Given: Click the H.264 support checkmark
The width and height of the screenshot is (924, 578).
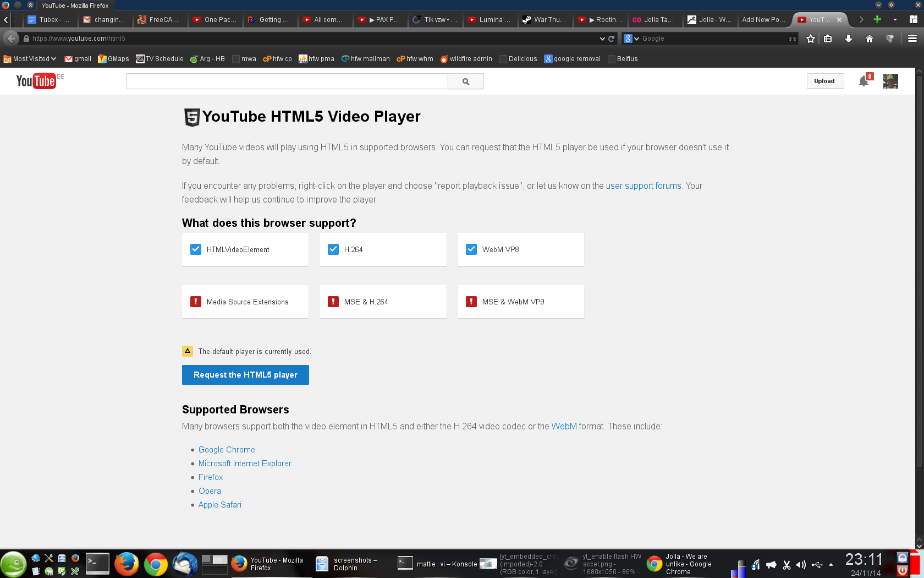Looking at the screenshot, I should click(x=333, y=249).
